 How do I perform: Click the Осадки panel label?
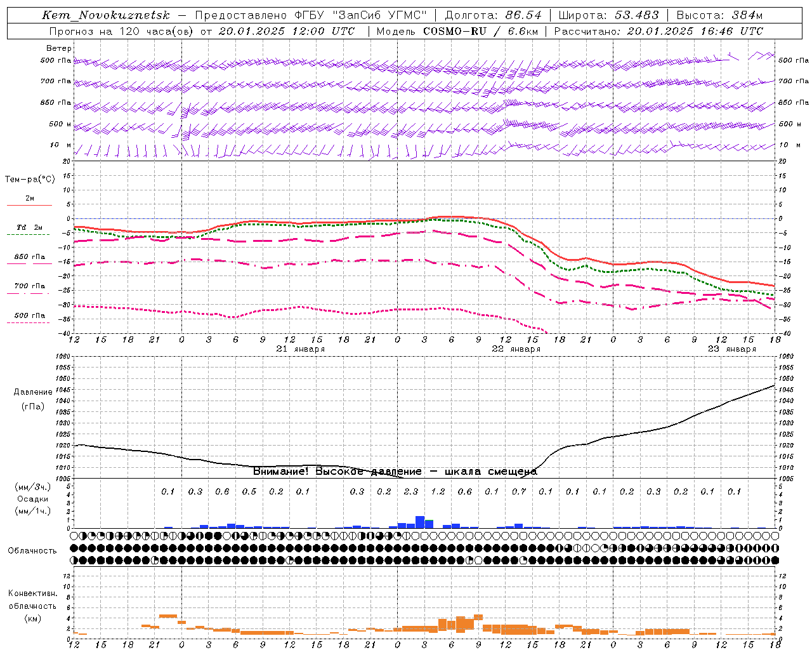[x=32, y=499]
